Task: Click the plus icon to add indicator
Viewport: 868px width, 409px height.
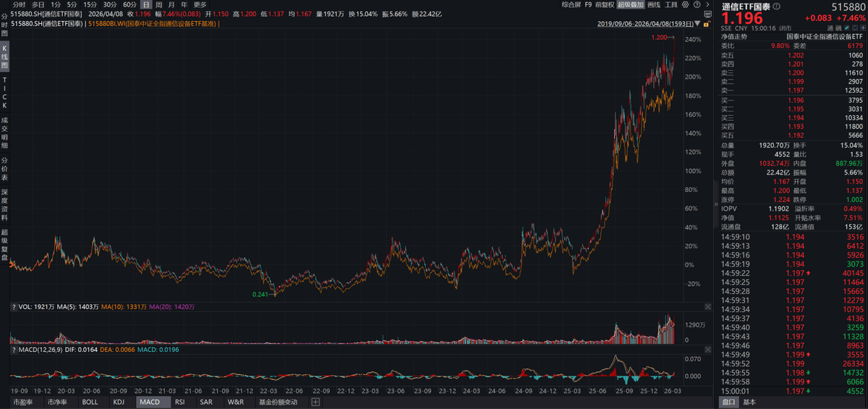Action: (315, 402)
